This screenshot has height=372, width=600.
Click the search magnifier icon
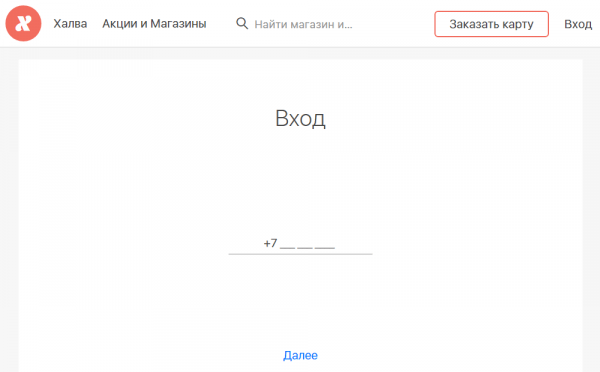coord(242,23)
